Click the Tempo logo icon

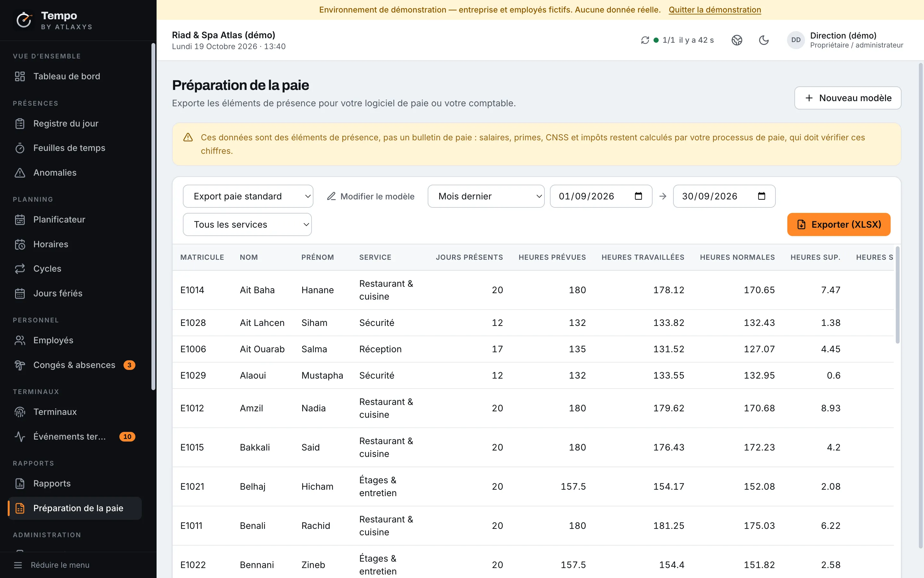tap(24, 20)
